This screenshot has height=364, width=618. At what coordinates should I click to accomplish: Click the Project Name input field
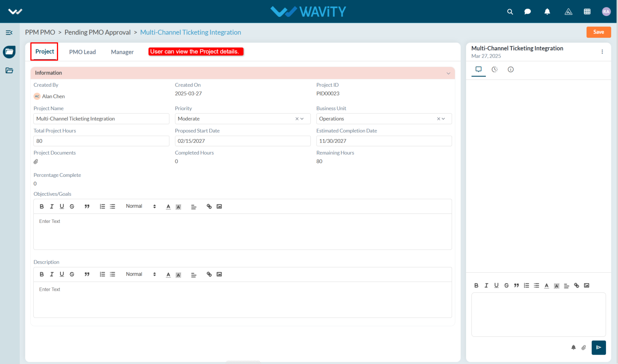[101, 119]
